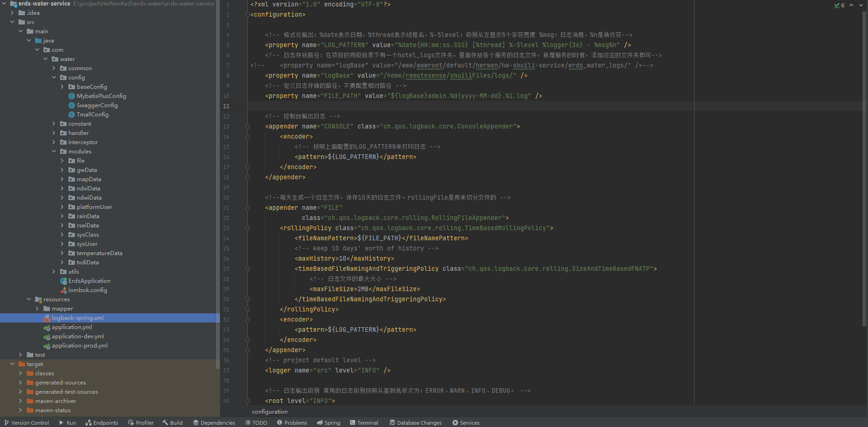Open the Terminal tool window
The image size is (868, 427).
(x=364, y=422)
